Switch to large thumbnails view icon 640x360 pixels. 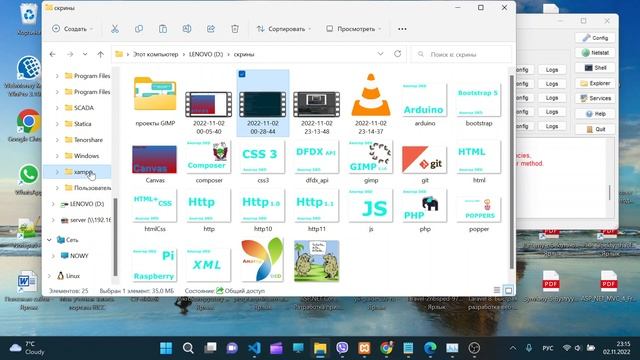pyautogui.click(x=509, y=290)
